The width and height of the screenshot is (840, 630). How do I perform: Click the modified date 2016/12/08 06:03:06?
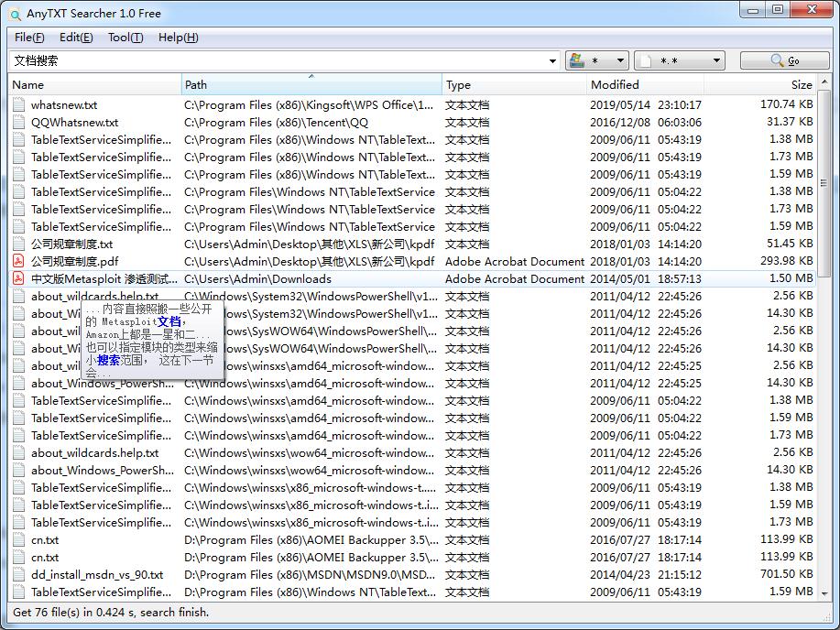point(646,123)
